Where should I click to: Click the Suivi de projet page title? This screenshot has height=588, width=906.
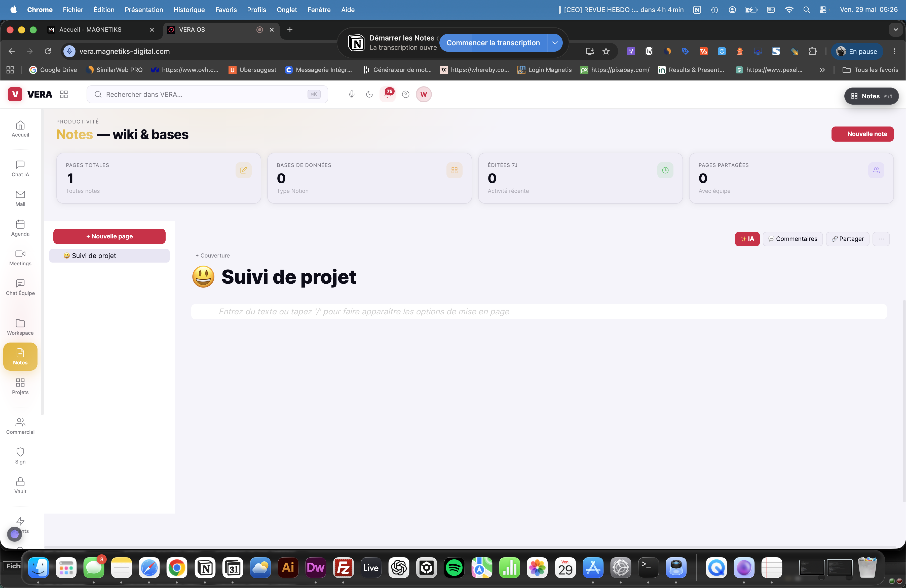coord(289,276)
